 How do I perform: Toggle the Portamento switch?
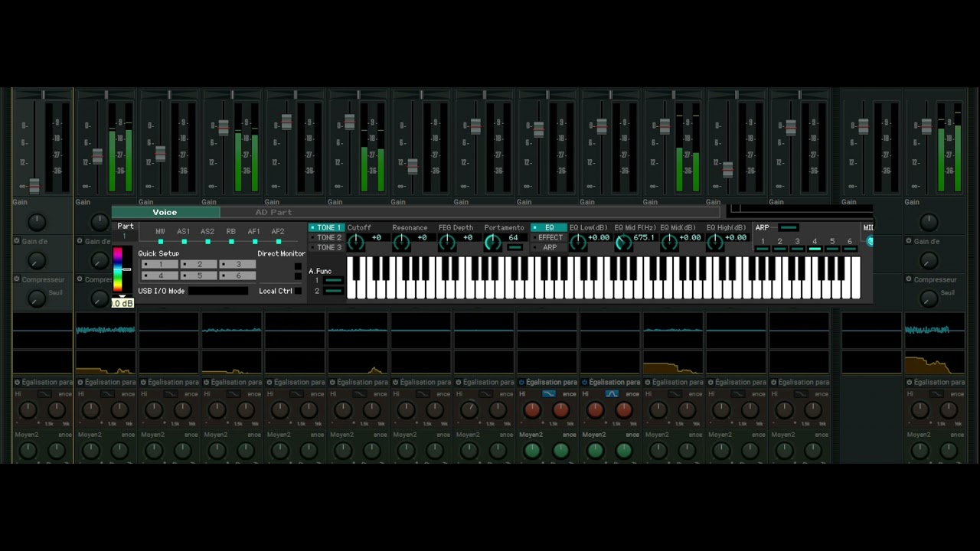tap(514, 247)
